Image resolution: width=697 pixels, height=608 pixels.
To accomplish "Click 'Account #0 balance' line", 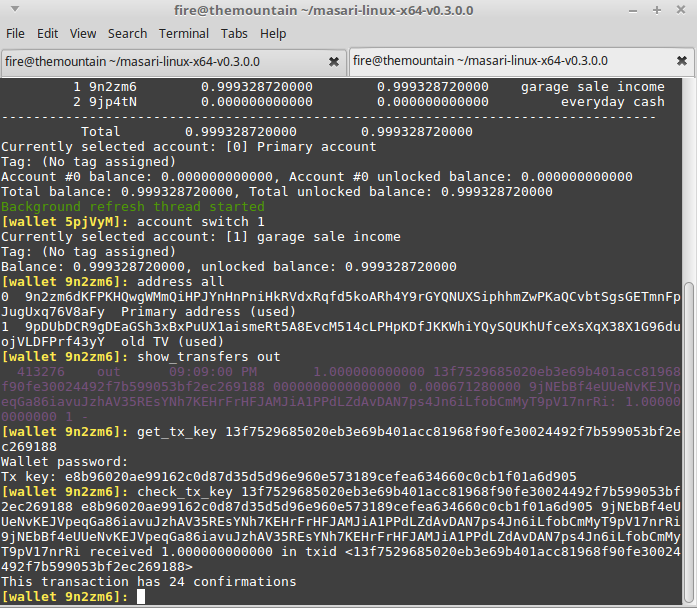I will tap(316, 177).
